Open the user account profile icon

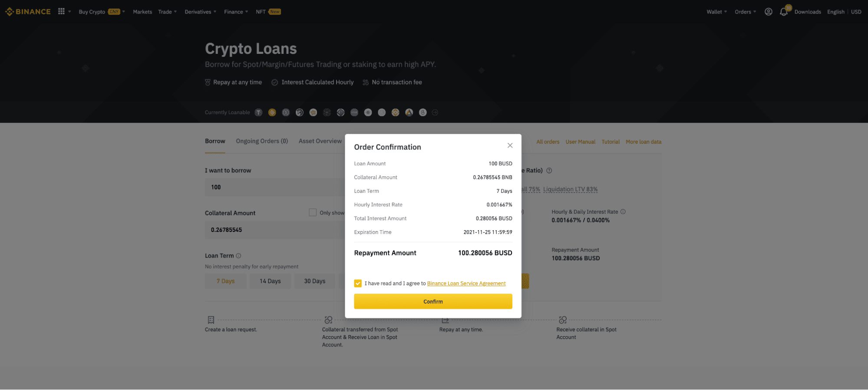(x=768, y=12)
